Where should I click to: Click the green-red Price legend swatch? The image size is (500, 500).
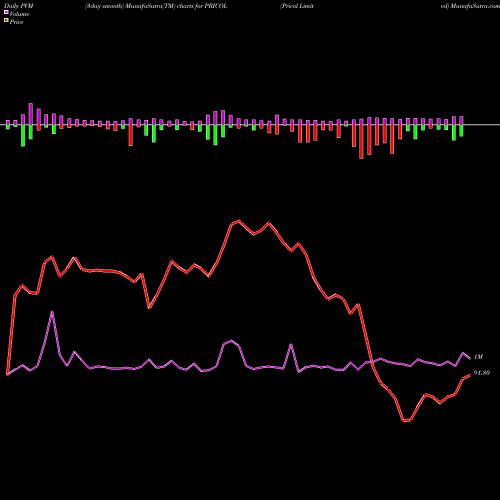coord(6,20)
